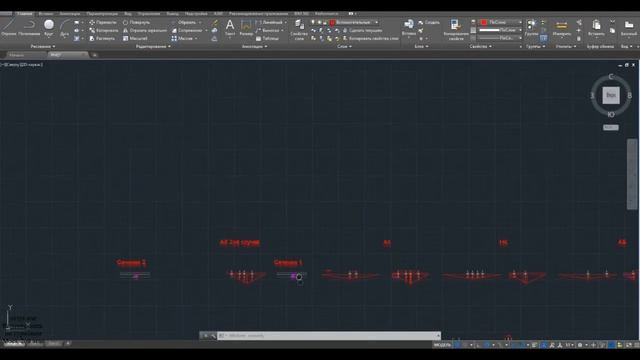
Task: Open Свойства слоя layer properties
Action: (299, 29)
